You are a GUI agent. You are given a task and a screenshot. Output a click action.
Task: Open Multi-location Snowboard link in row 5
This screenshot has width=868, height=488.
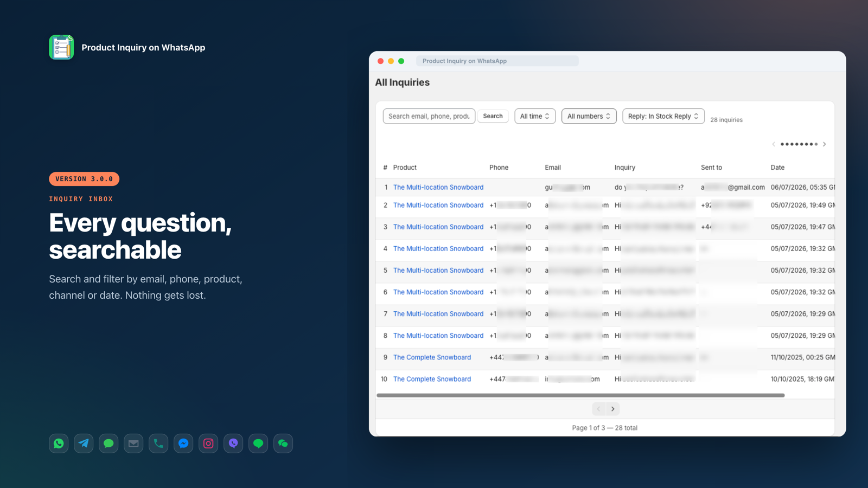tap(438, 270)
